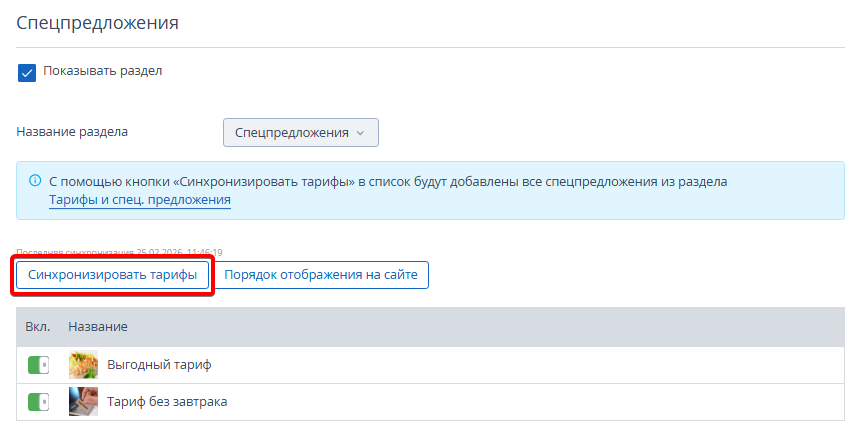The image size is (862, 448).
Task: Click the "Показывать раздел" checkbox label text
Action: [x=102, y=71]
